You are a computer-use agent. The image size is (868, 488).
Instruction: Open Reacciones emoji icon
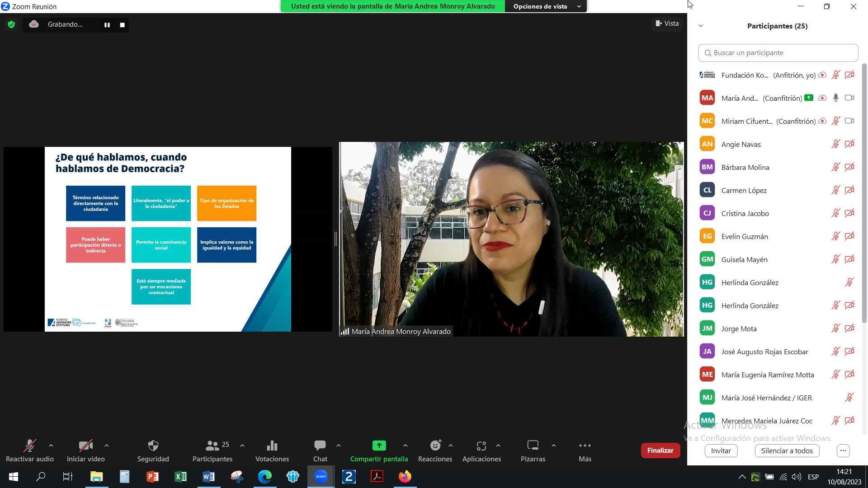click(435, 446)
